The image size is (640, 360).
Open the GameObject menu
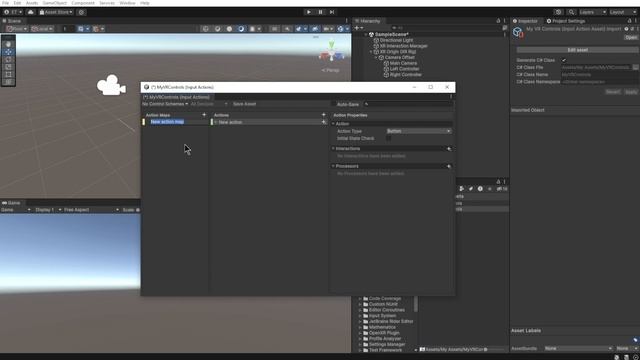pos(55,3)
